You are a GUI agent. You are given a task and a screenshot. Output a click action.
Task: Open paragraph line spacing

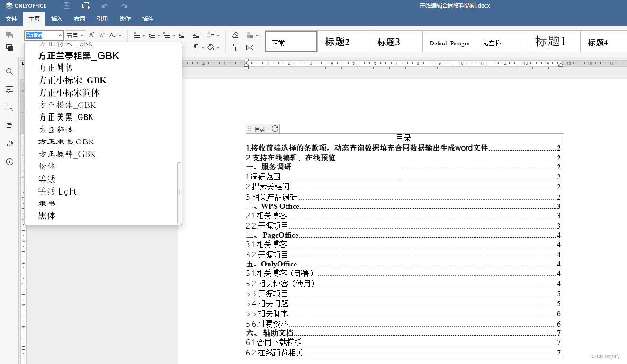(x=211, y=35)
